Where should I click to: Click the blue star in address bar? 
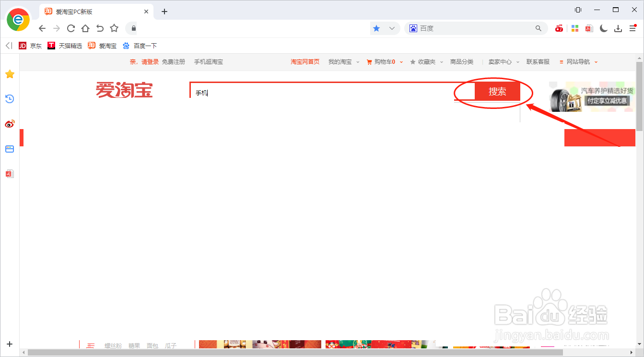pyautogui.click(x=376, y=28)
